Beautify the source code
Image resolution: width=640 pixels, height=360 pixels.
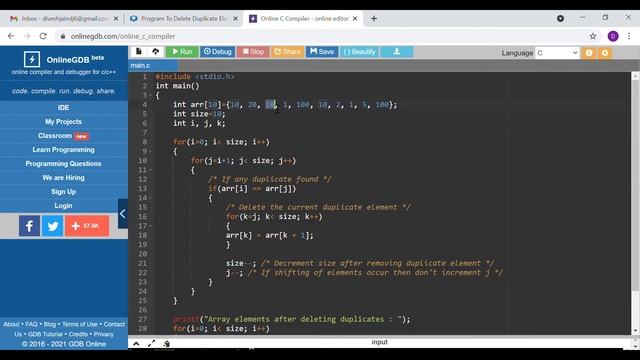tap(359, 51)
